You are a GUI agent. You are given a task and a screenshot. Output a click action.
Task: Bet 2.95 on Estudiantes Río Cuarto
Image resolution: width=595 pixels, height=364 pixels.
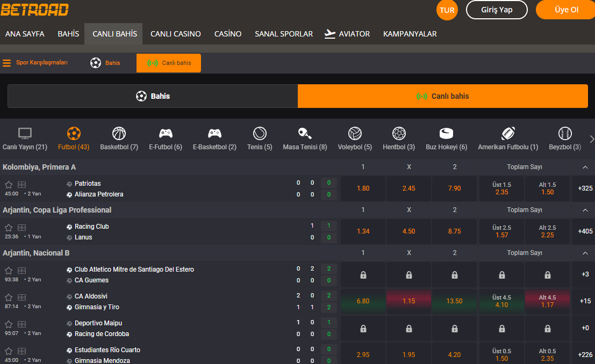363,354
